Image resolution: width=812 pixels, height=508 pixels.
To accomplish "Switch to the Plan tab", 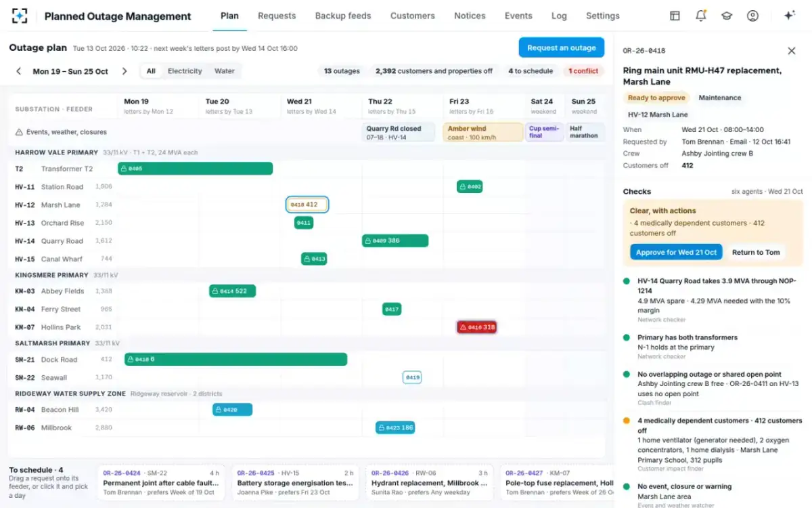I will pyautogui.click(x=229, y=16).
